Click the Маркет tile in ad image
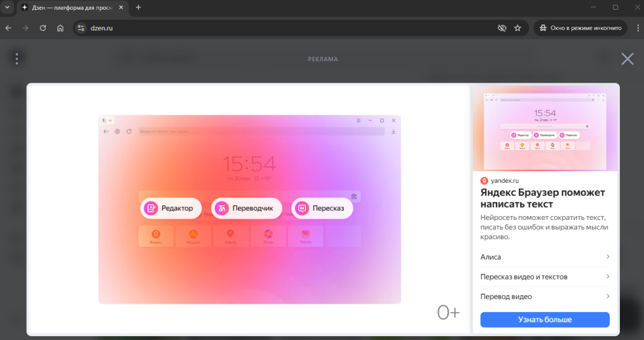 (193, 236)
